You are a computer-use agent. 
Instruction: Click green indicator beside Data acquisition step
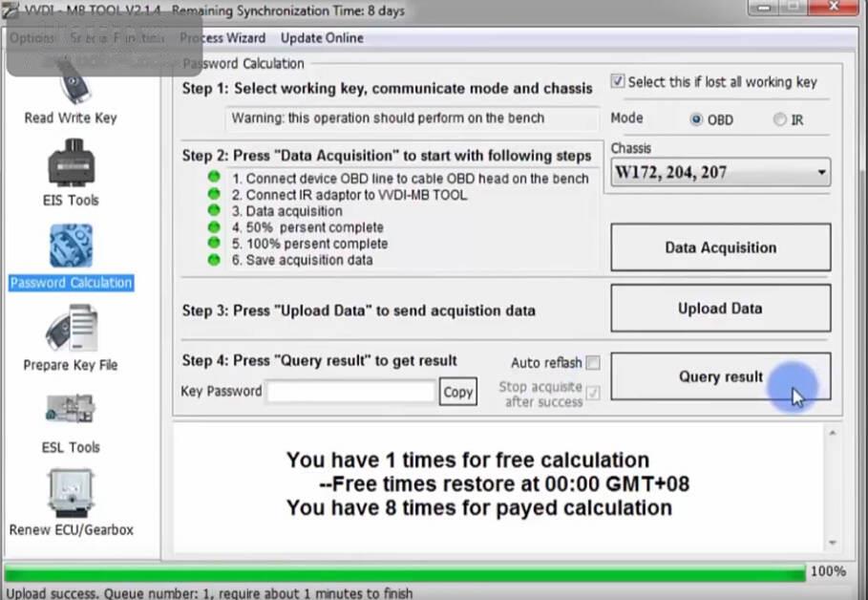[x=214, y=210]
